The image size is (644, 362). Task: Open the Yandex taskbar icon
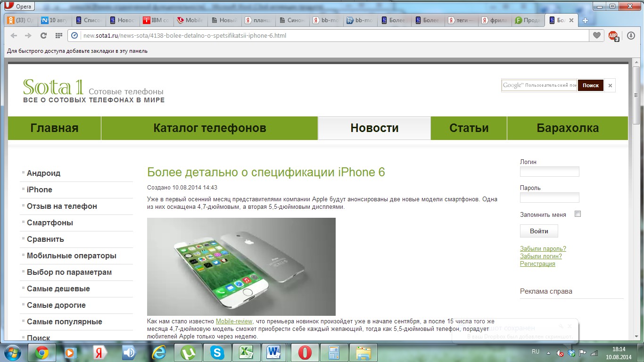click(99, 353)
